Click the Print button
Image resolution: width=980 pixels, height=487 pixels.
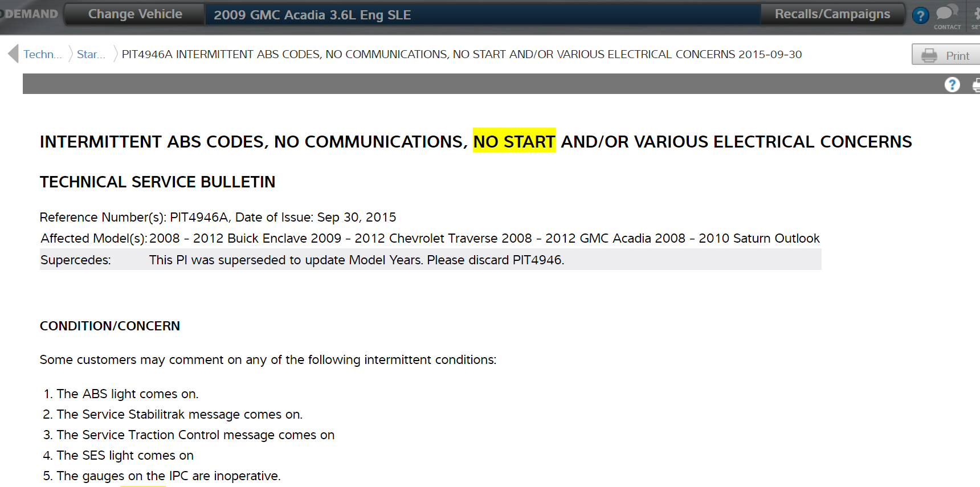click(946, 55)
